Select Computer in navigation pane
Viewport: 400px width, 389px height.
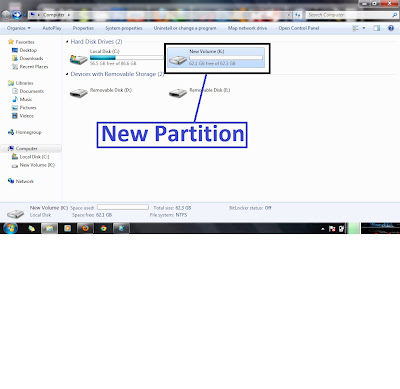[x=26, y=149]
